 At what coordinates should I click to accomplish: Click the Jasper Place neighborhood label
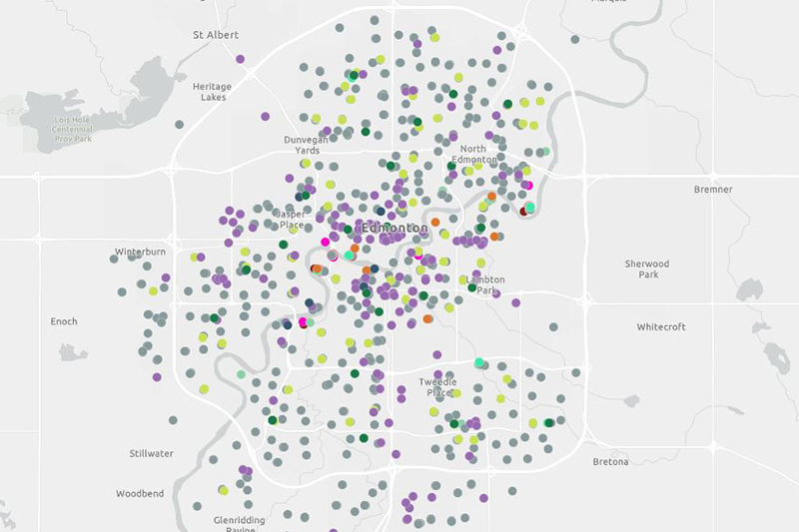[x=291, y=219]
